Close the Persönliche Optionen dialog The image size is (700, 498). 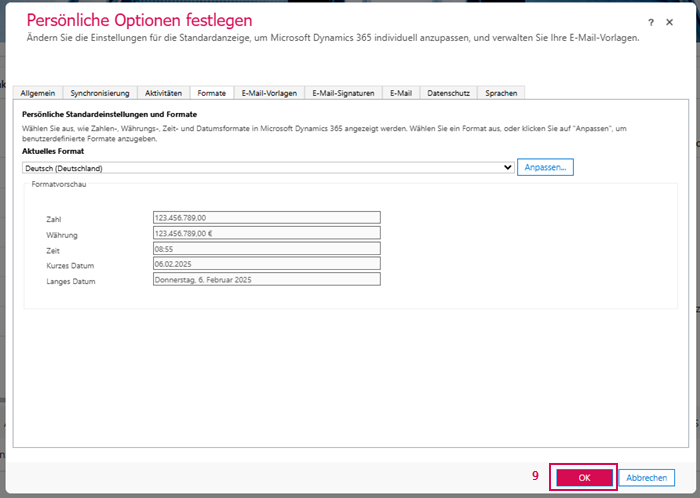tap(670, 22)
